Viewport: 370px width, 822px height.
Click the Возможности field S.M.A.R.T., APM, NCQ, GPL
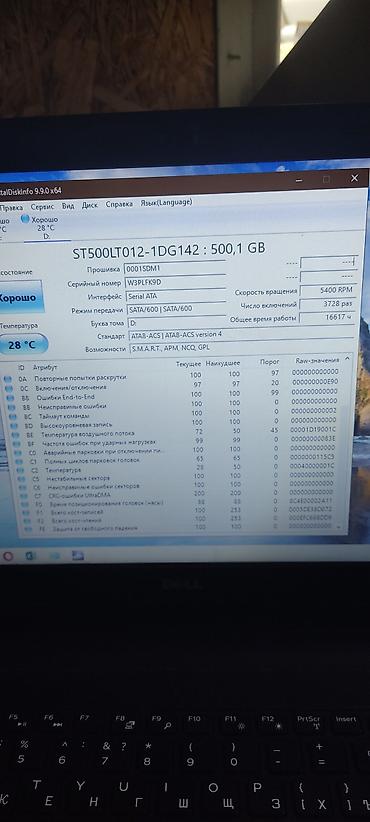click(242, 348)
